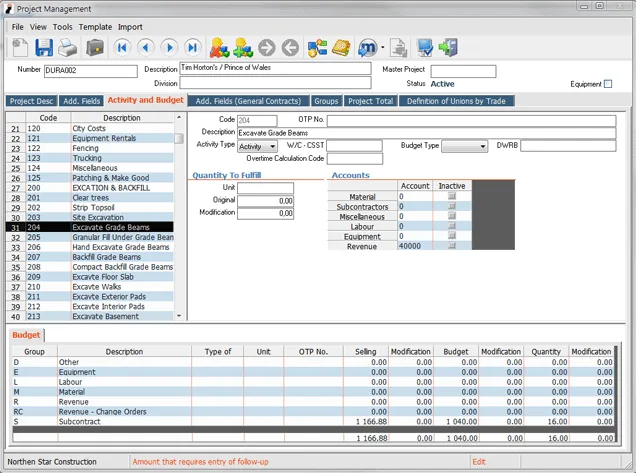
Task: Go to the last record arrow icon
Action: click(x=192, y=48)
